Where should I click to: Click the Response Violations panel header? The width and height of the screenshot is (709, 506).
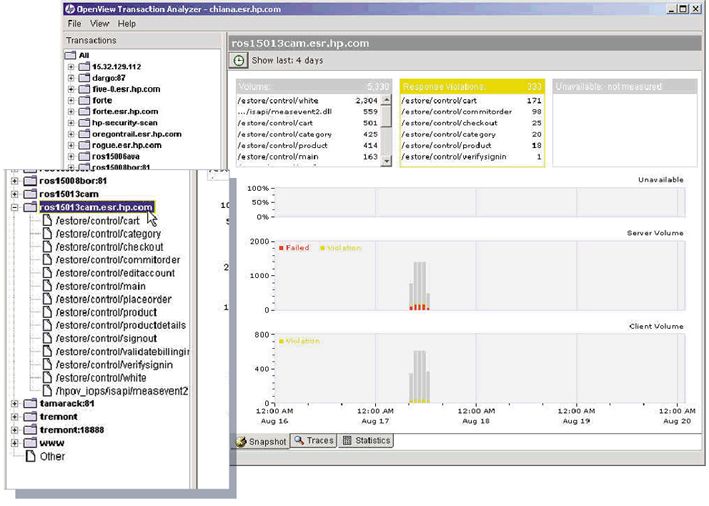472,86
